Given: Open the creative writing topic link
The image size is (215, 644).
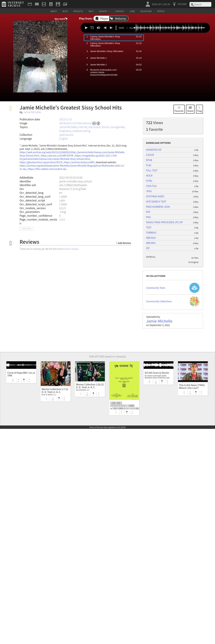Looking at the screenshot, I should (81, 131).
